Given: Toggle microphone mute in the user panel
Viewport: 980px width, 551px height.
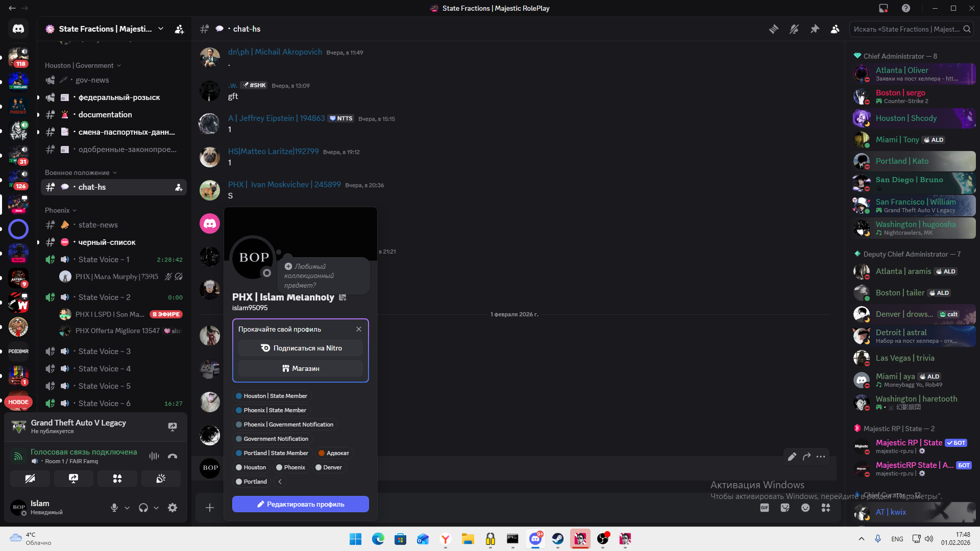Looking at the screenshot, I should pyautogui.click(x=114, y=508).
